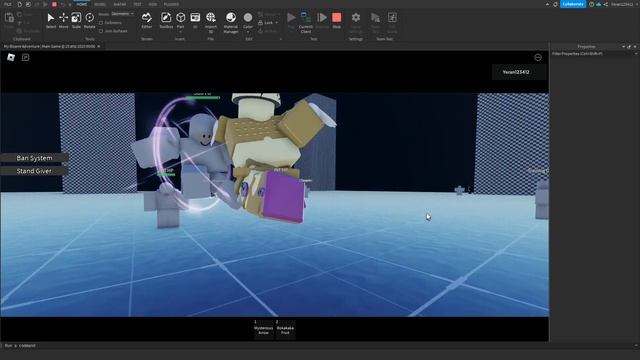The image size is (640, 360).
Task: Click the Stand Giver button
Action: pyautogui.click(x=34, y=171)
